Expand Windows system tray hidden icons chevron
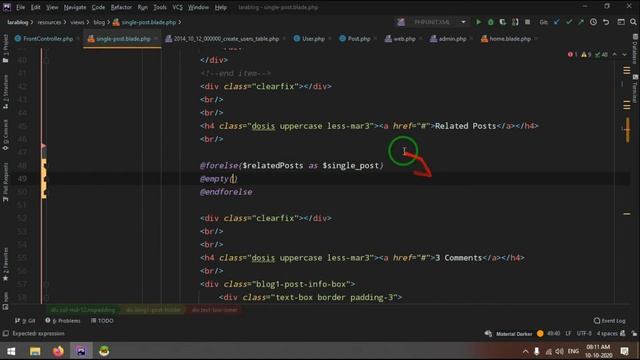640x360 pixels. pyautogui.click(x=525, y=351)
